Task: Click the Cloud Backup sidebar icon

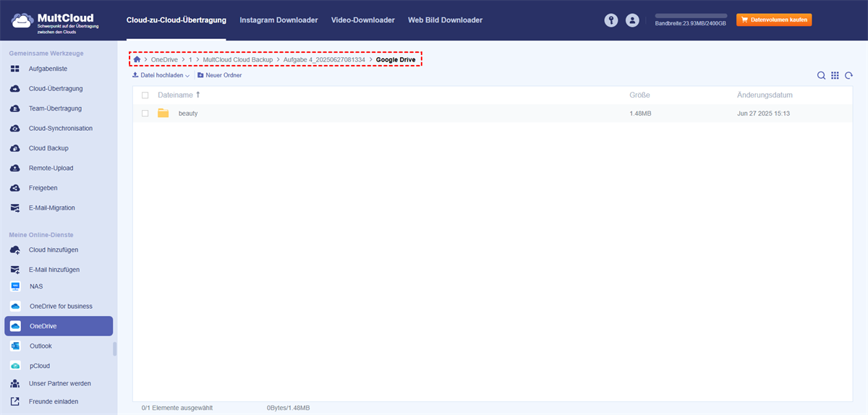Action: [14, 148]
